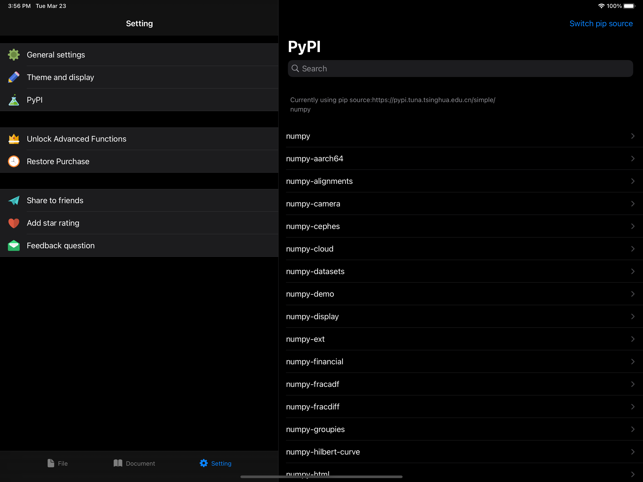Expand chevron on numpy-alignments row
The width and height of the screenshot is (643, 482).
point(633,181)
